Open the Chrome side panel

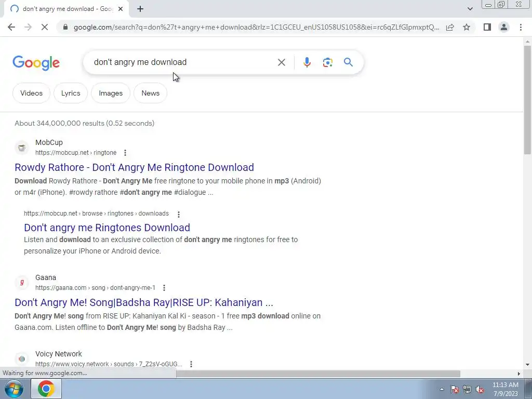pyautogui.click(x=487, y=27)
